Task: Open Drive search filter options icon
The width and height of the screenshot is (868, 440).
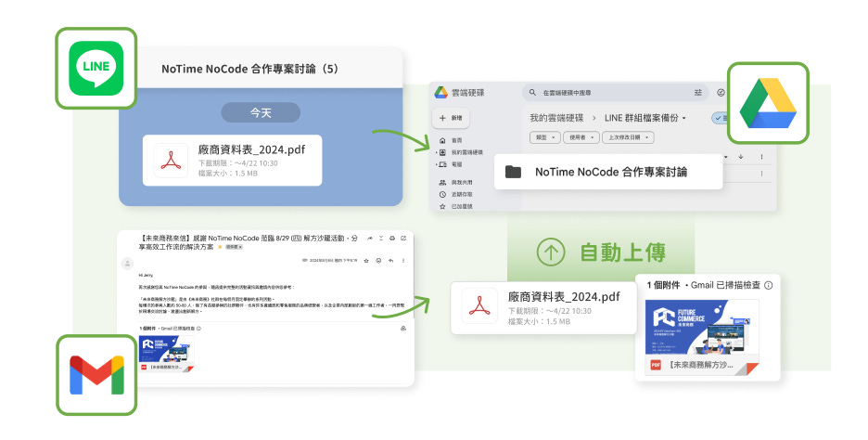Action: 698,93
